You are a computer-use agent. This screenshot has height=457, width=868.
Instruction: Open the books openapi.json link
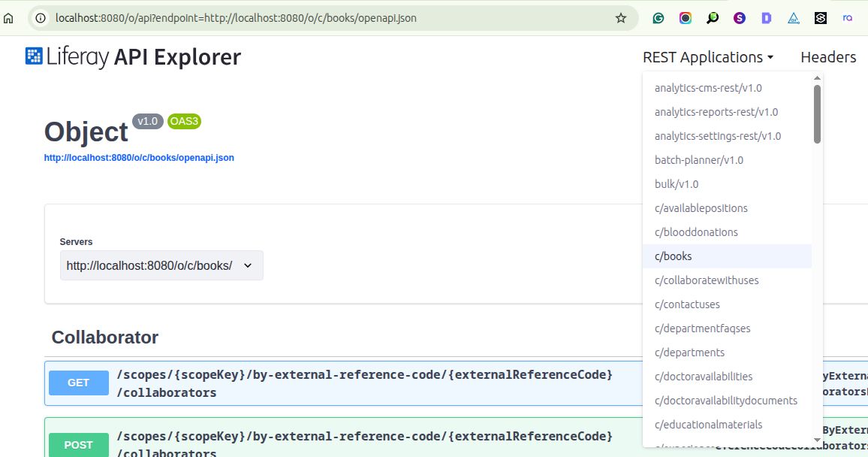pos(139,158)
